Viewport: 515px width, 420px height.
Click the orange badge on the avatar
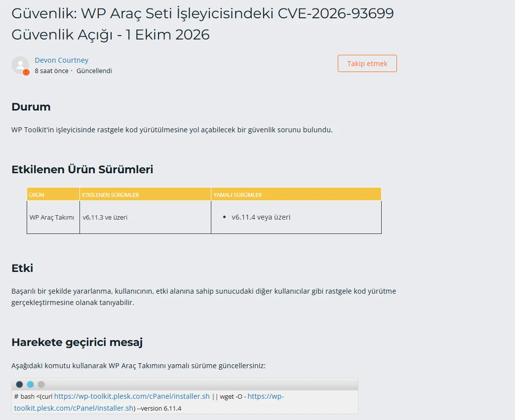coord(26,72)
